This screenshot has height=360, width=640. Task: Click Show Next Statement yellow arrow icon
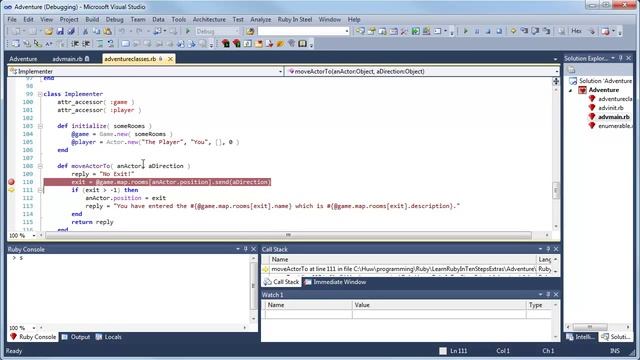[x=513, y=31]
